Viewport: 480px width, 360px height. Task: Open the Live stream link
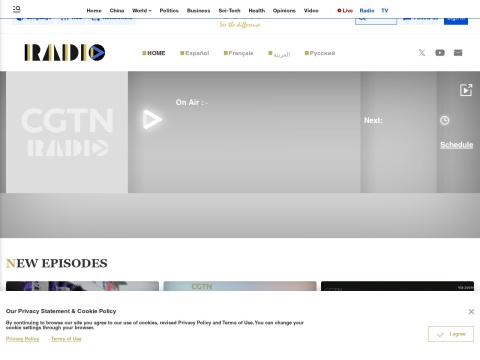pyautogui.click(x=345, y=11)
